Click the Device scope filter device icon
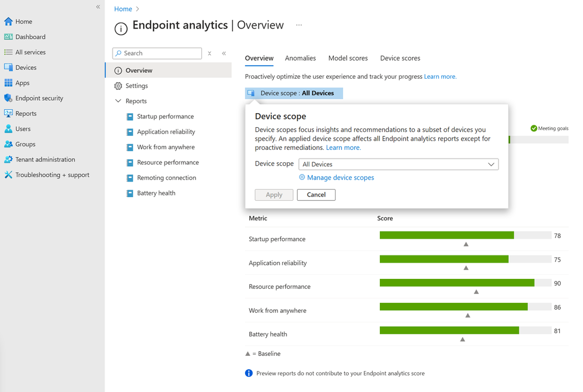 (x=252, y=93)
